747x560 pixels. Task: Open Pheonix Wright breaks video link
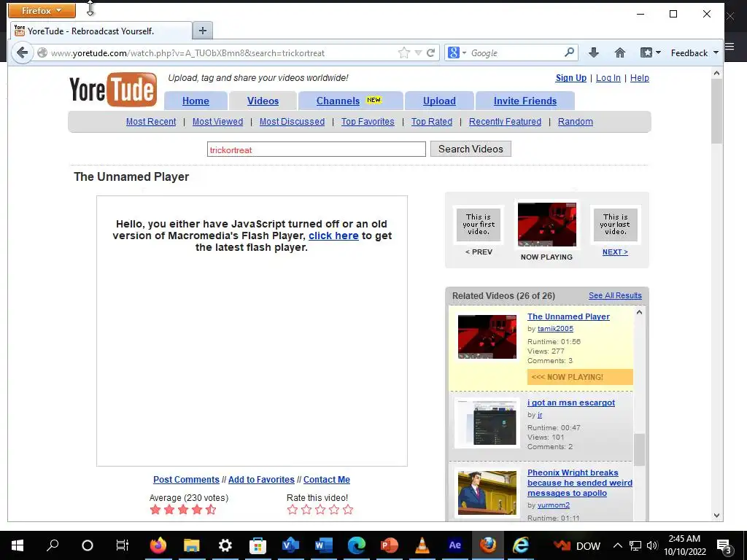(580, 483)
